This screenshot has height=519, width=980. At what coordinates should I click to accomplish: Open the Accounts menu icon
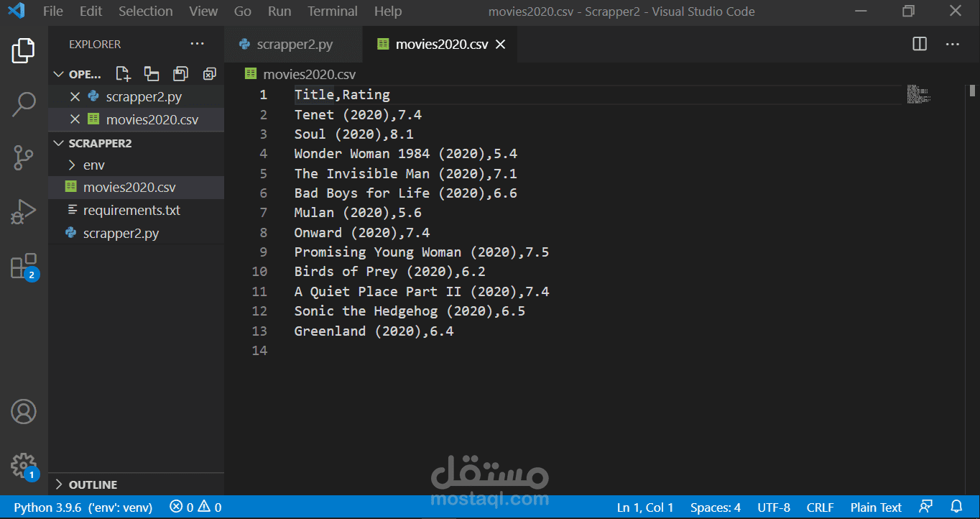pyautogui.click(x=24, y=412)
